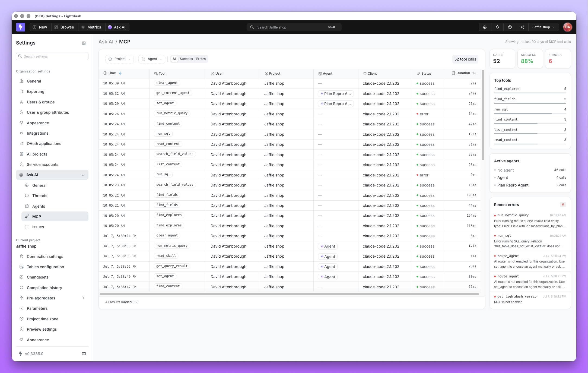Click the Search Jaffle shop bar

click(x=294, y=27)
